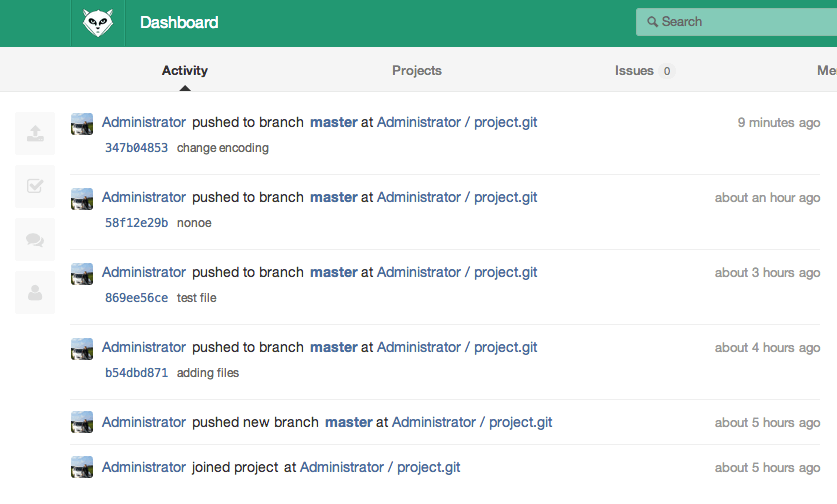Open the Issues tab

coord(634,71)
